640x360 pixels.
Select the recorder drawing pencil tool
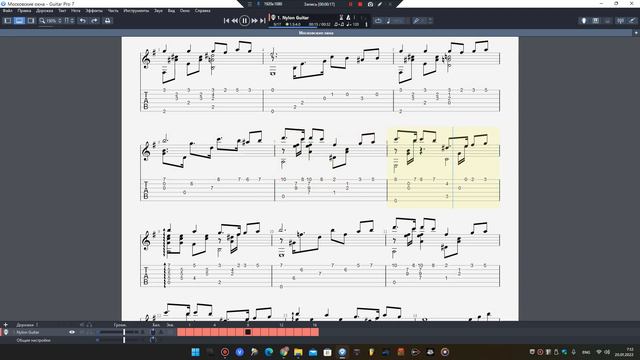[380, 4]
